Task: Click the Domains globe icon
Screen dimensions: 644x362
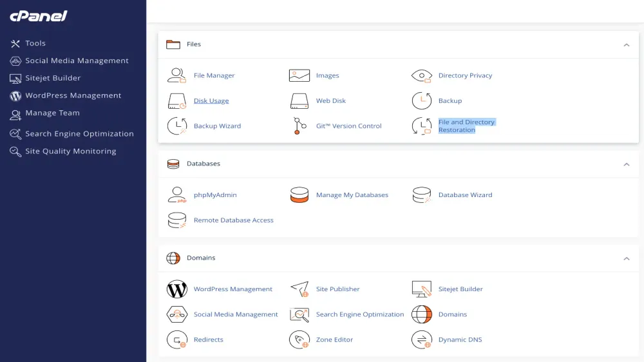Action: pos(422,314)
